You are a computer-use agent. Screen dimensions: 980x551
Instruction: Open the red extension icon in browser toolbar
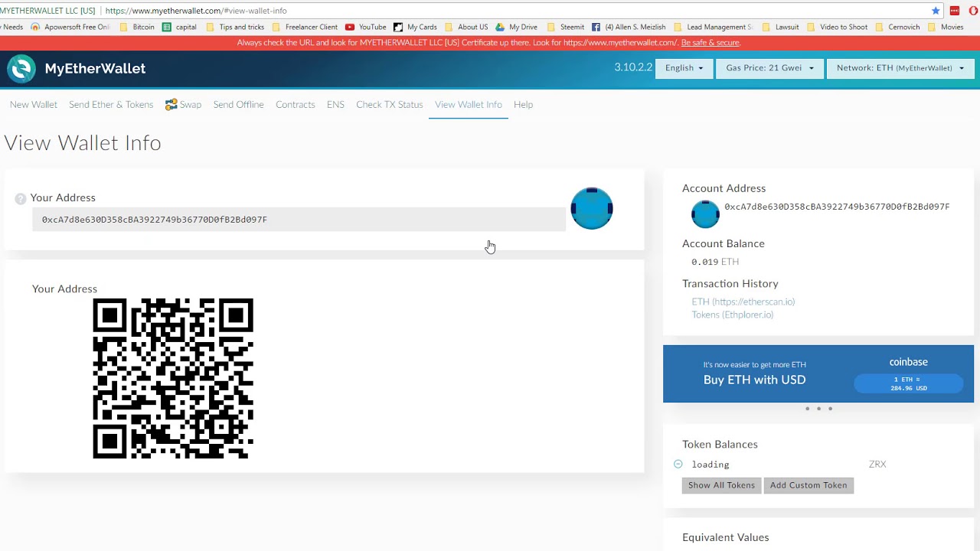coord(955,11)
